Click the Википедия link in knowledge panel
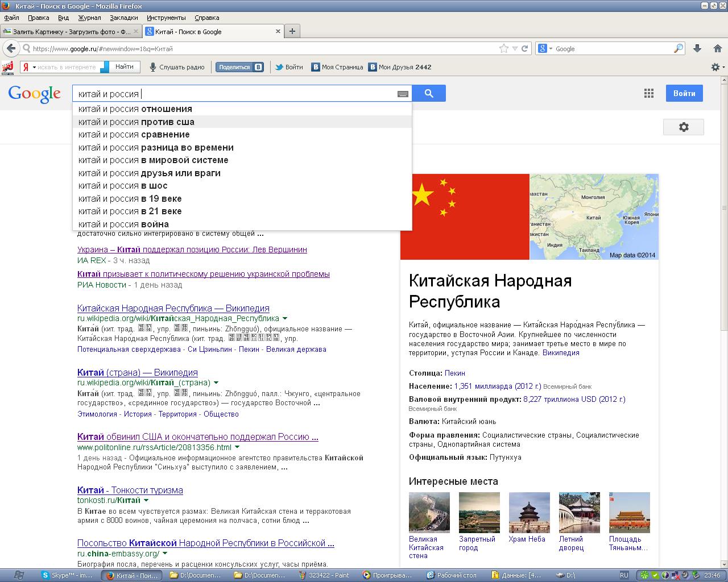Viewport: 728px width, 582px height. click(561, 353)
